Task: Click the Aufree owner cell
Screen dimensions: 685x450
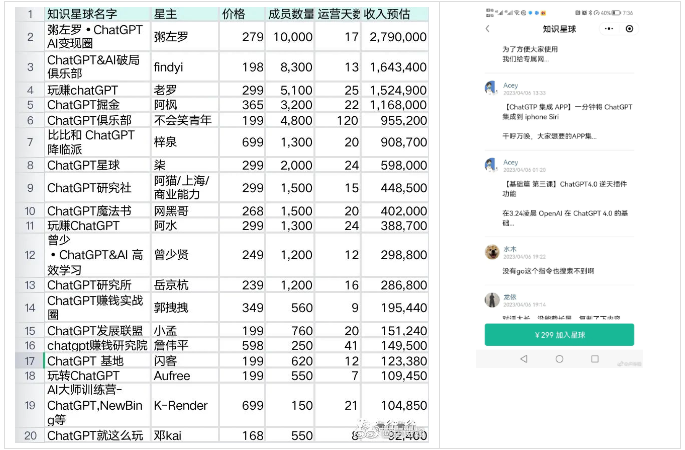Action: click(185, 376)
